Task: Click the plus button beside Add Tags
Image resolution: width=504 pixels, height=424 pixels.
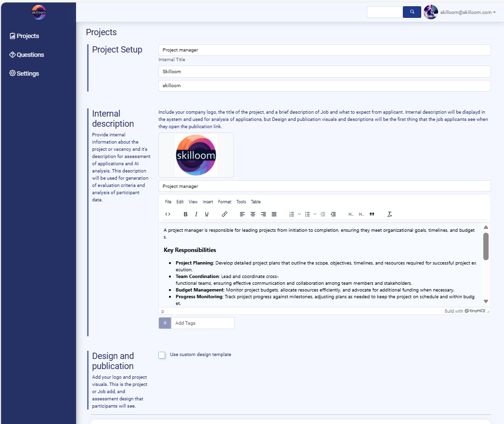Action: point(165,323)
